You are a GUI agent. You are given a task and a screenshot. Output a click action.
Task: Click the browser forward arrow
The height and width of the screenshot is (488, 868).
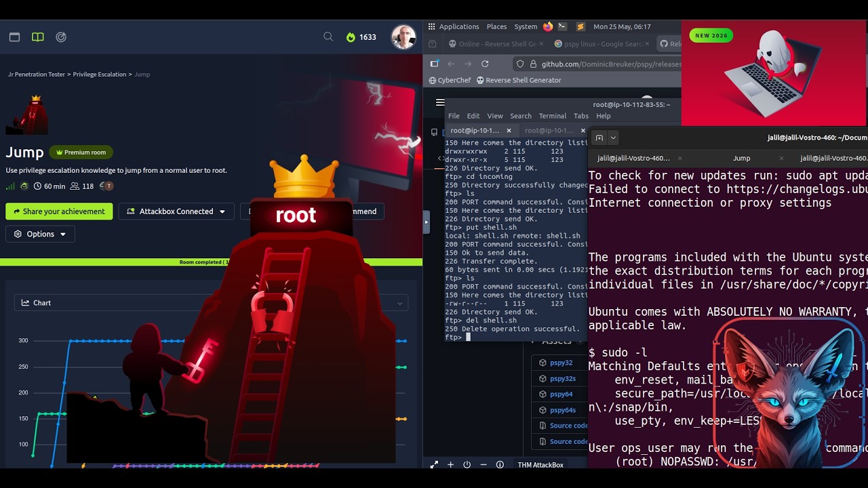(x=468, y=64)
